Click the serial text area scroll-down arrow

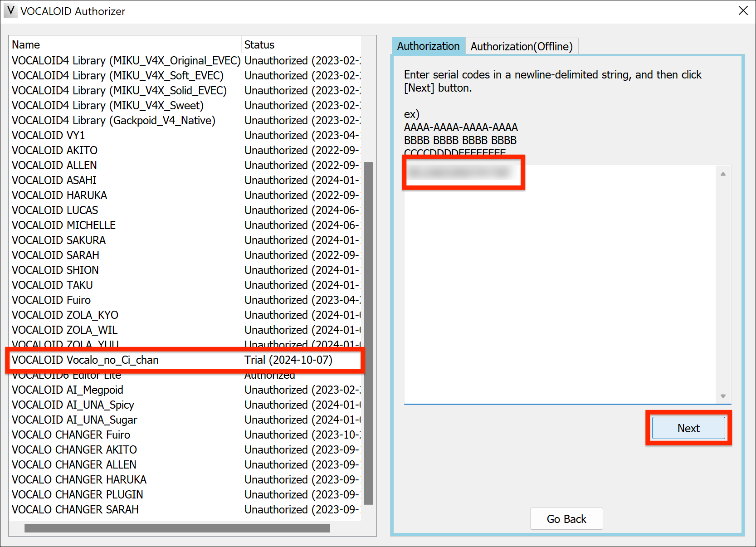[724, 396]
